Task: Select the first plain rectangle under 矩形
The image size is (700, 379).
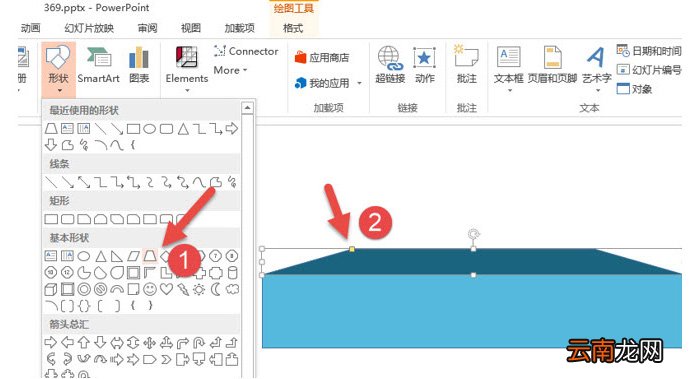Action: pyautogui.click(x=51, y=219)
